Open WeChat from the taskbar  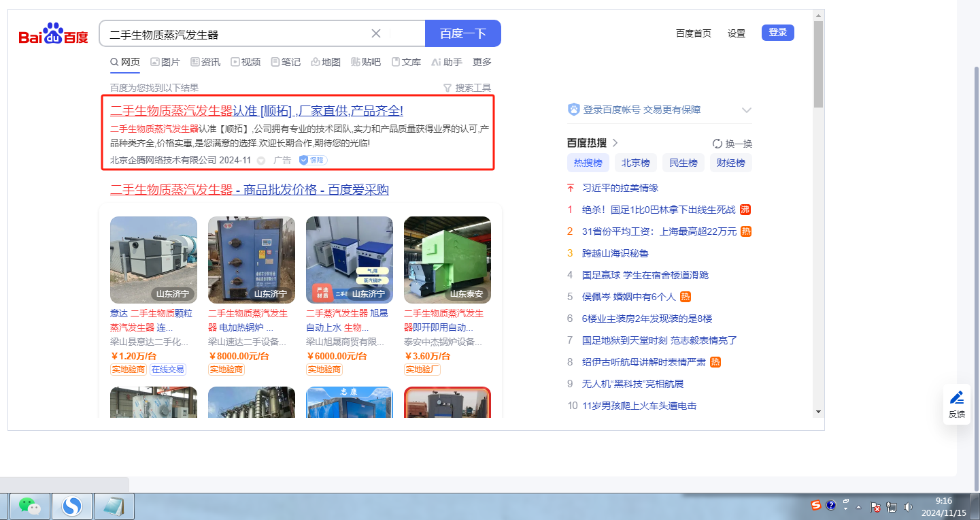29,506
